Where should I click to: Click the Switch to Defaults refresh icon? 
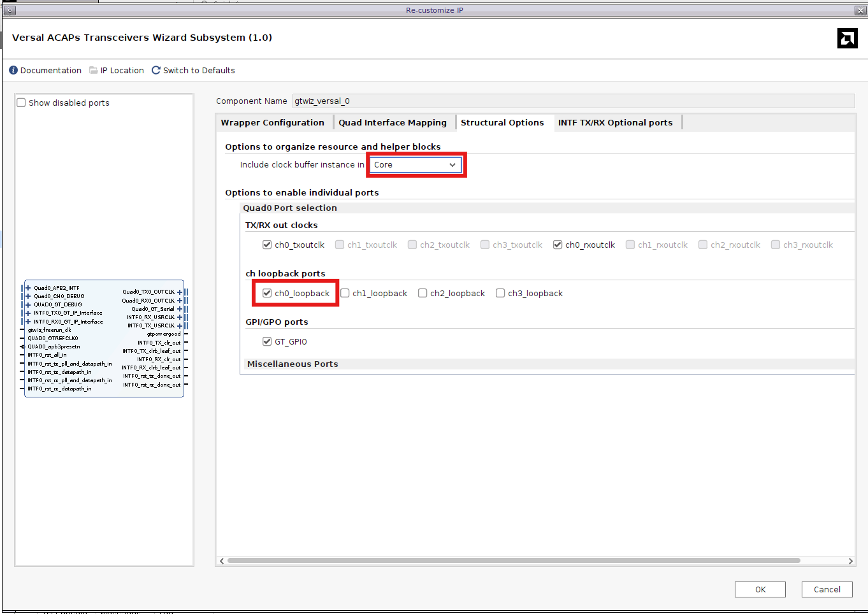pyautogui.click(x=156, y=71)
